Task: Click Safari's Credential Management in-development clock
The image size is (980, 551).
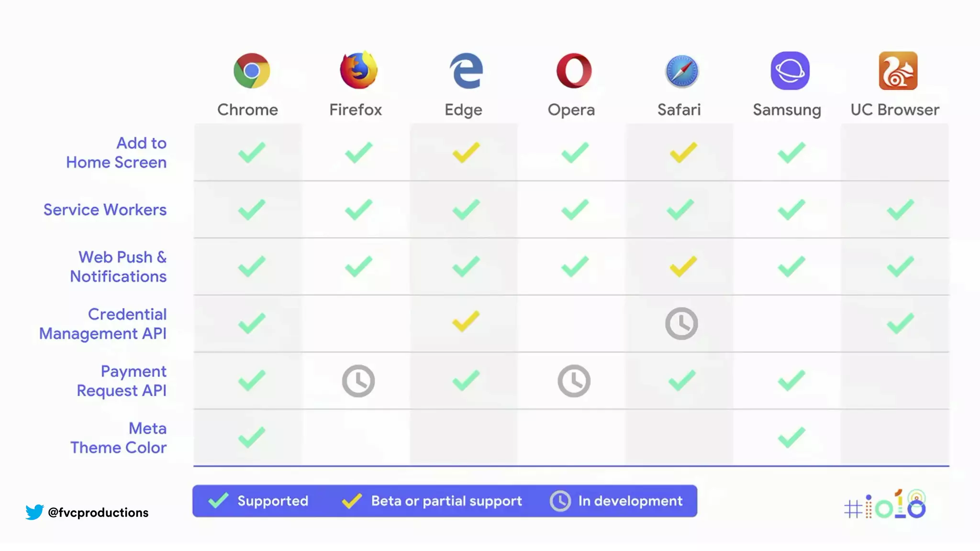Action: 681,324
